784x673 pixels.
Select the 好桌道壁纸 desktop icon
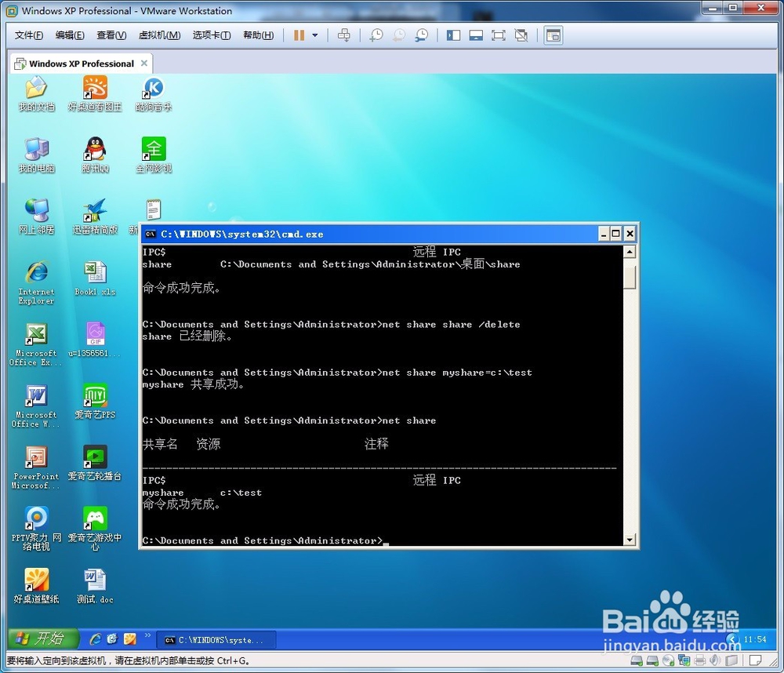[x=36, y=587]
